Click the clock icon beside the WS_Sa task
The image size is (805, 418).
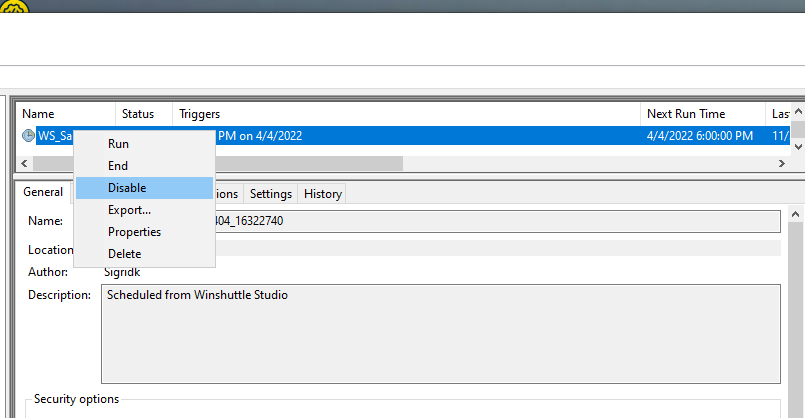click(x=28, y=136)
